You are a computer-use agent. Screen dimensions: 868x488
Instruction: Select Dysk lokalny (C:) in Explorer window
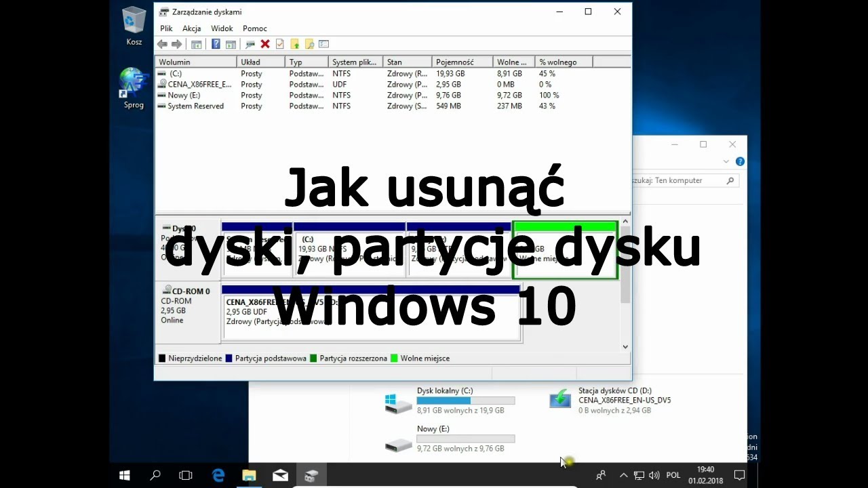click(450, 400)
